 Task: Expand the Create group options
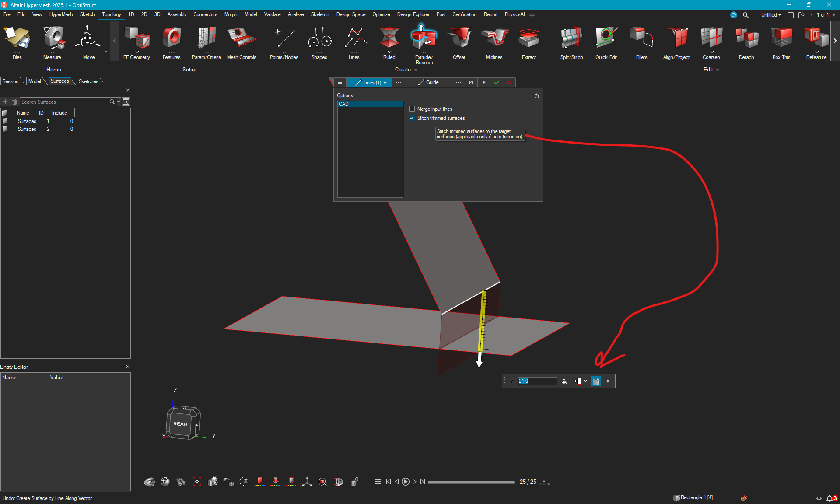[x=416, y=70]
